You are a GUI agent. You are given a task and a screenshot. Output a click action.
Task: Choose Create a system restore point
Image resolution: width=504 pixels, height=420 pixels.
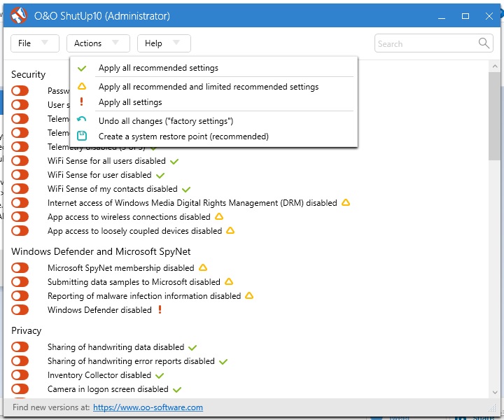click(x=213, y=136)
